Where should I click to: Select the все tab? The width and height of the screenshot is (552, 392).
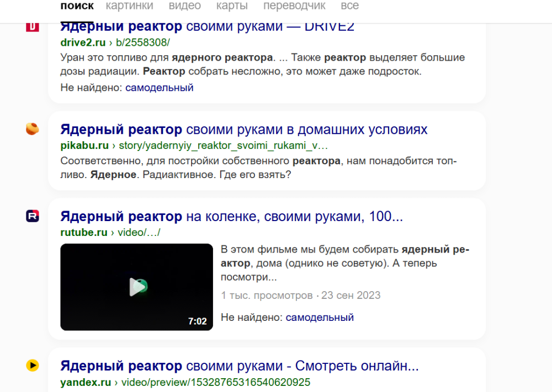349,6
